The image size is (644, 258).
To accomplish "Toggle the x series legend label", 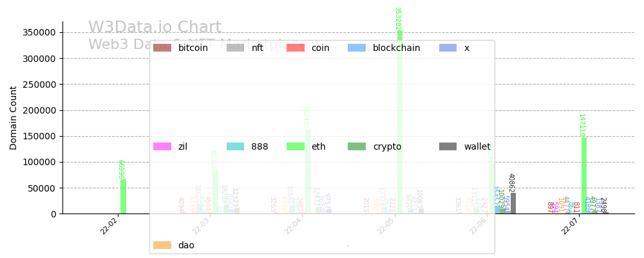I will pyautogui.click(x=467, y=48).
